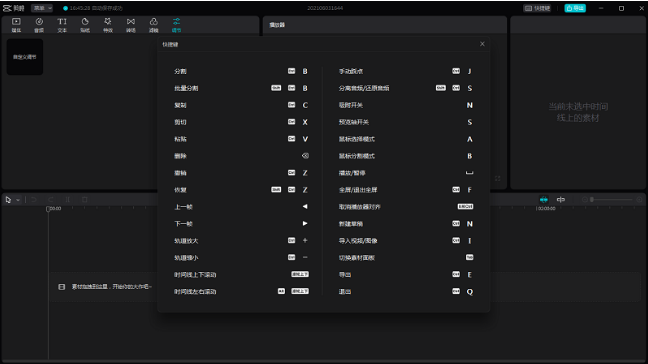Viewport: 648px width, 364px height.
Task: Click the key badge in 取消播放器对齐 row
Action: [465, 207]
